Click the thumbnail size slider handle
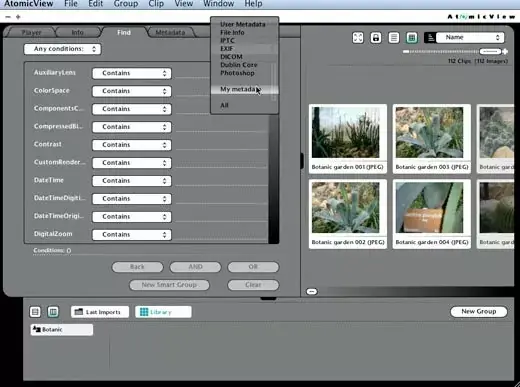Viewport: 520px width, 387px height. (x=490, y=51)
